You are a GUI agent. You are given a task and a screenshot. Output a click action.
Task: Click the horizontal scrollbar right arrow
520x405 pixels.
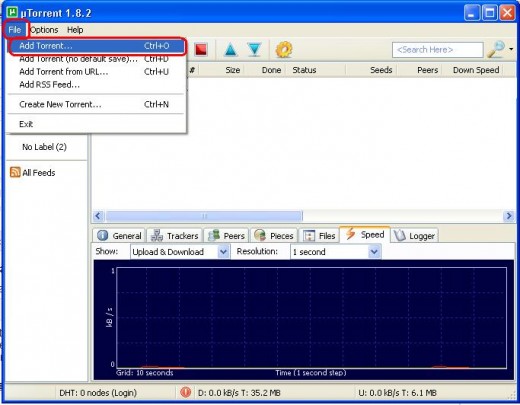pyautogui.click(x=509, y=216)
